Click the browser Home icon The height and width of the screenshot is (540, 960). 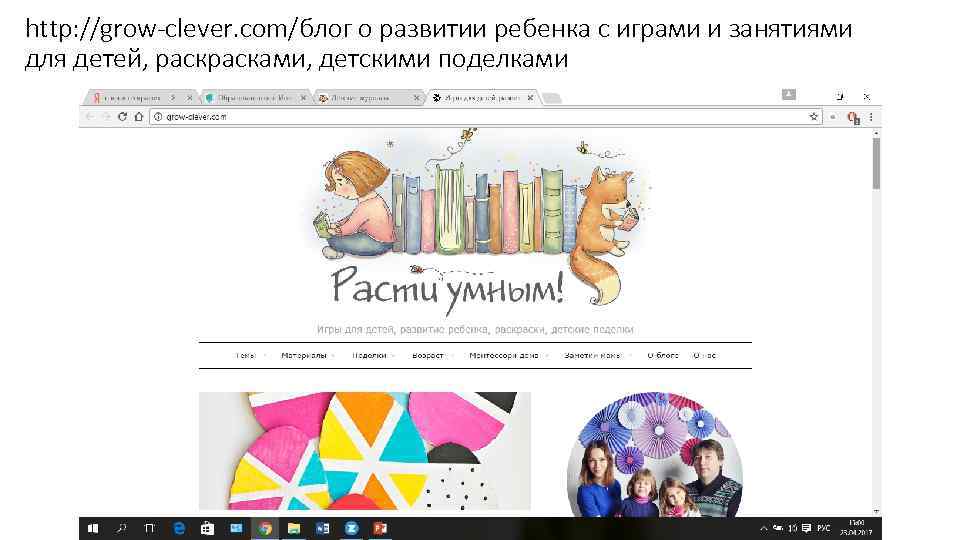(x=139, y=116)
